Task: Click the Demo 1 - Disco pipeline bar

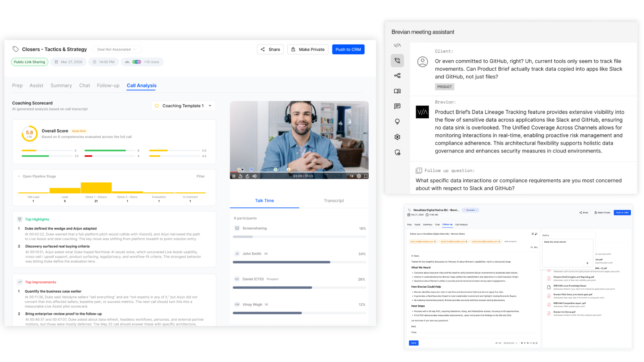Action: click(96, 188)
